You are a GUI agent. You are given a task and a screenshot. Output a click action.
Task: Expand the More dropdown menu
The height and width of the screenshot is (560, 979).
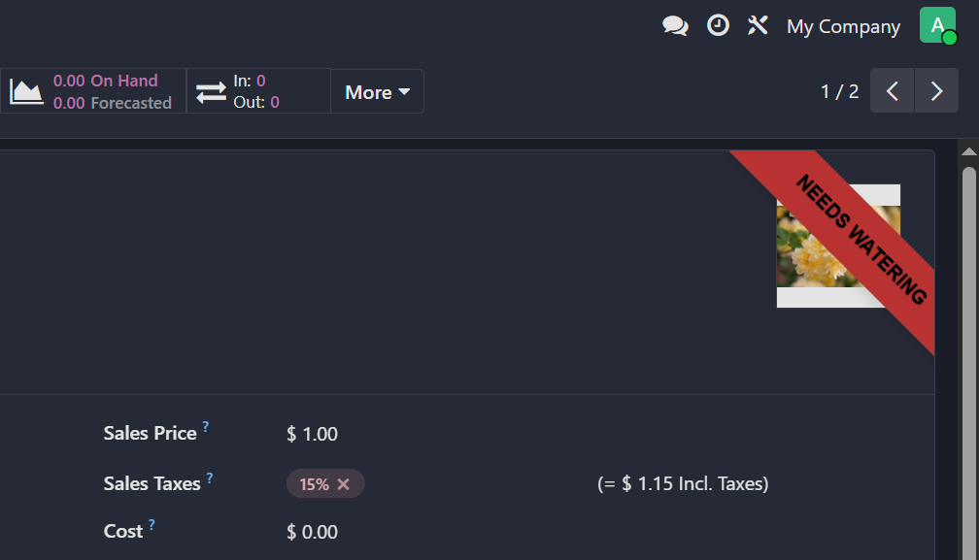pyautogui.click(x=377, y=92)
